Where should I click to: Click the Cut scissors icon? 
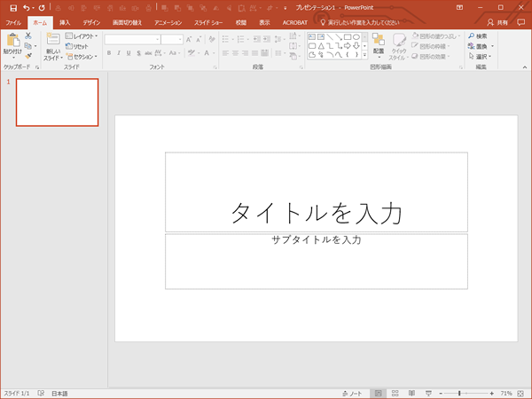click(28, 35)
